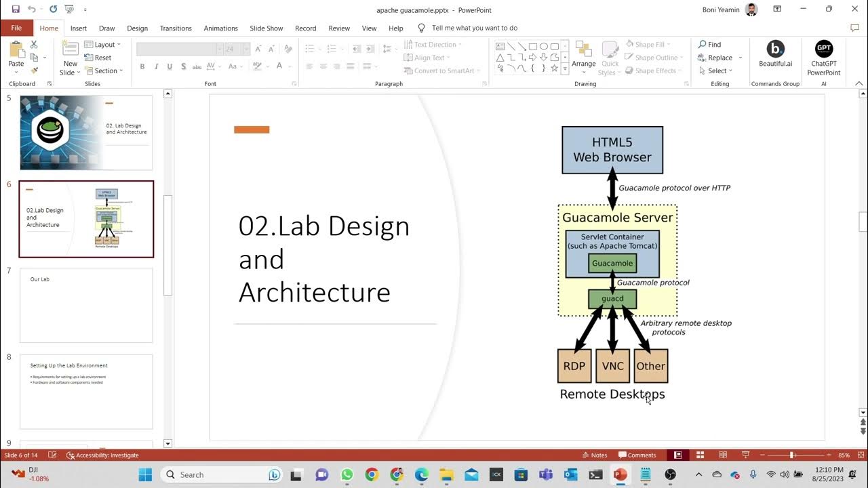This screenshot has height=488, width=868.
Task: Switch to Slide Sorter view icon
Action: click(x=700, y=455)
